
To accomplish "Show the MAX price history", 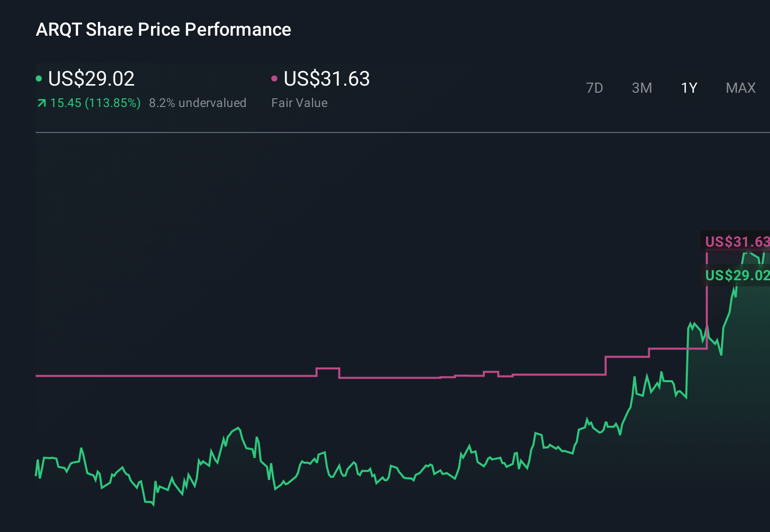I will pyautogui.click(x=740, y=88).
